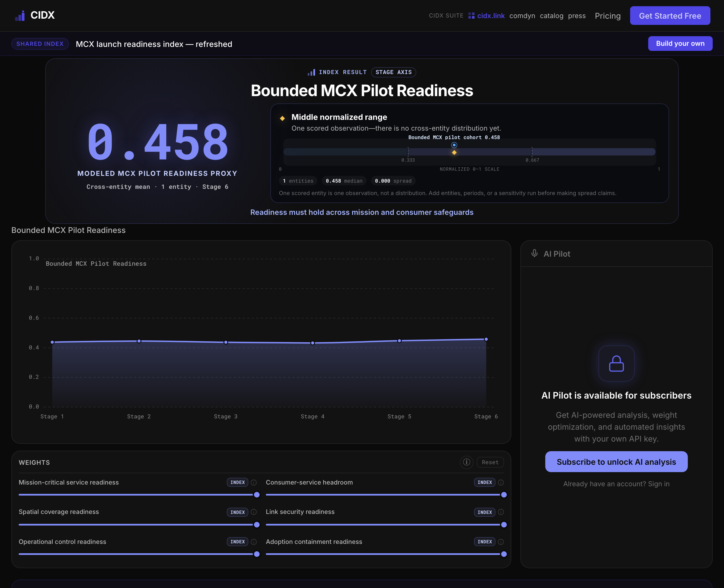Open info for Spatial coverage readiness
Image resolution: width=724 pixels, height=588 pixels.
click(x=253, y=512)
